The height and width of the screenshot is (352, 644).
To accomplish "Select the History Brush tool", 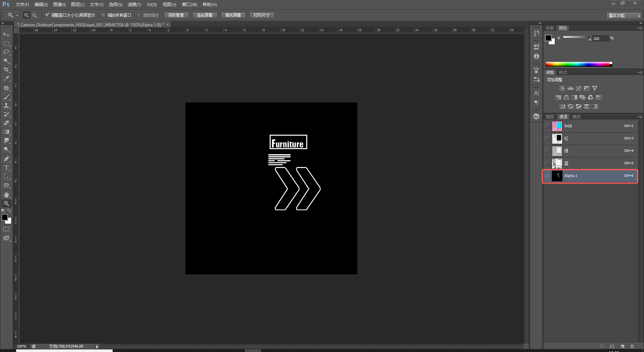I will (x=6, y=114).
